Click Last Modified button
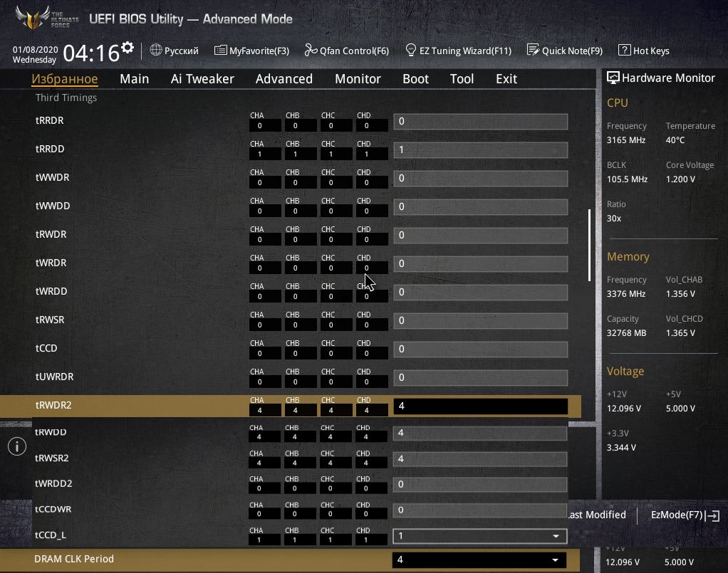This screenshot has height=573, width=728. 597,515
